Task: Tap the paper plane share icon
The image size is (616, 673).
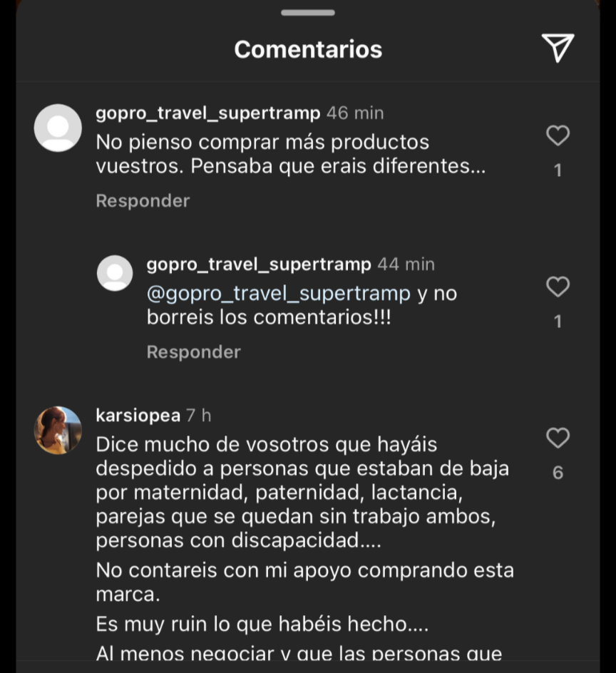Action: [x=558, y=48]
